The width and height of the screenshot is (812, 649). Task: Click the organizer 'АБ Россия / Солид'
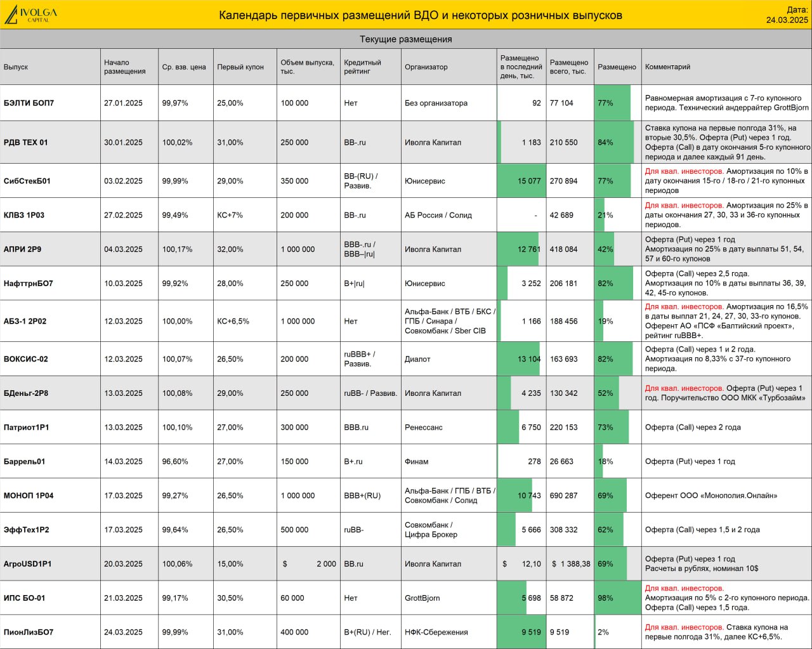pos(438,215)
